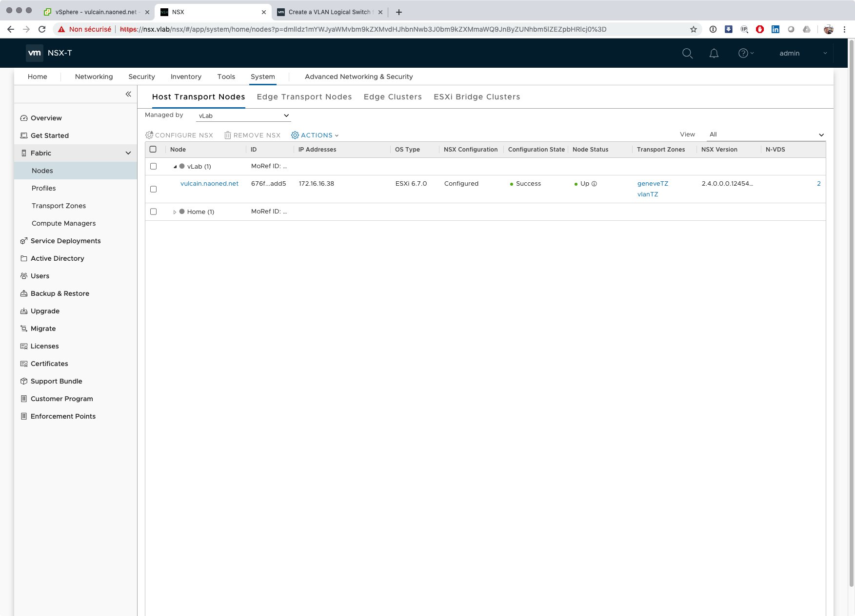The image size is (855, 616).
Task: Click the vulcain.naoned.net node link
Action: 209,184
